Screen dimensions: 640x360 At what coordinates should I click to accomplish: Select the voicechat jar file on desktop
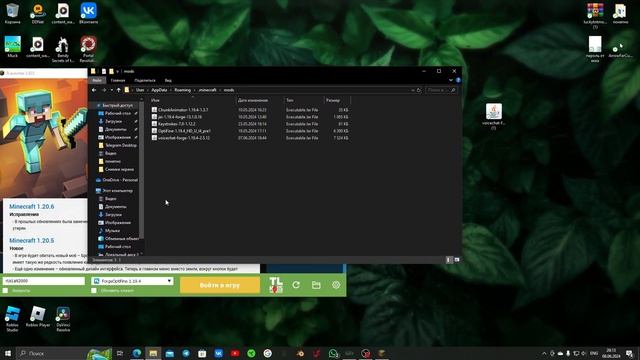[493, 116]
